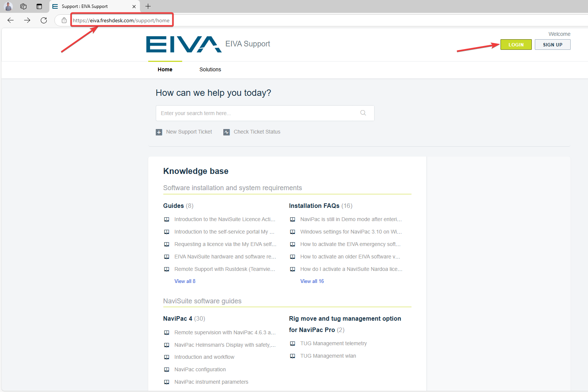This screenshot has height=392, width=588.
Task: Close the Support : EIVA Support tab
Action: click(134, 6)
